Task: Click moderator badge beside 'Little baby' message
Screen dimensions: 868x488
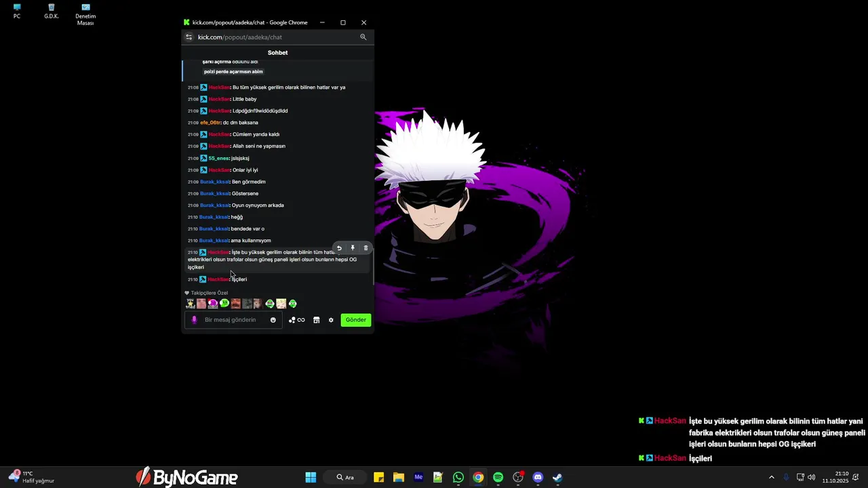Action: pyautogui.click(x=203, y=99)
